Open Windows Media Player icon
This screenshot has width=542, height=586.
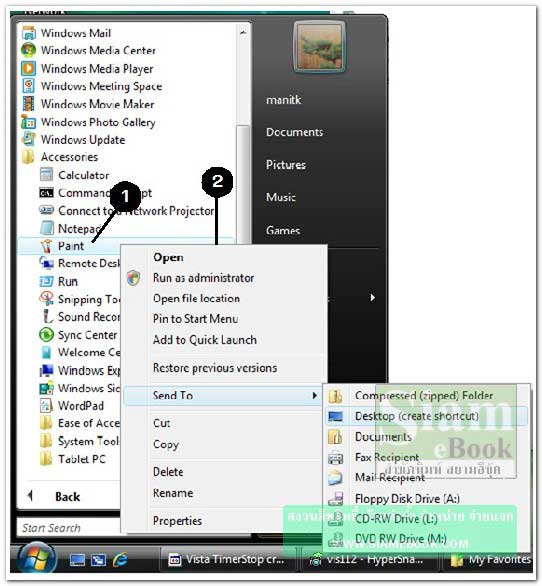[x=29, y=68]
